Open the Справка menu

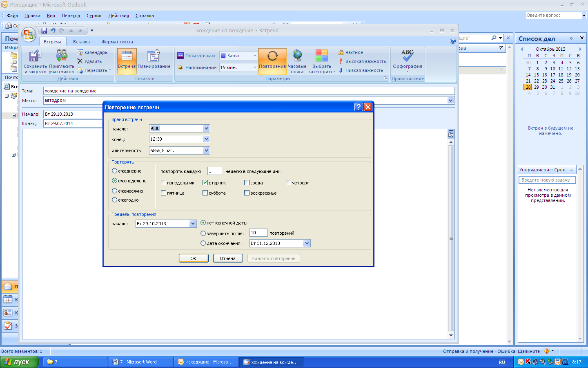[x=145, y=16]
